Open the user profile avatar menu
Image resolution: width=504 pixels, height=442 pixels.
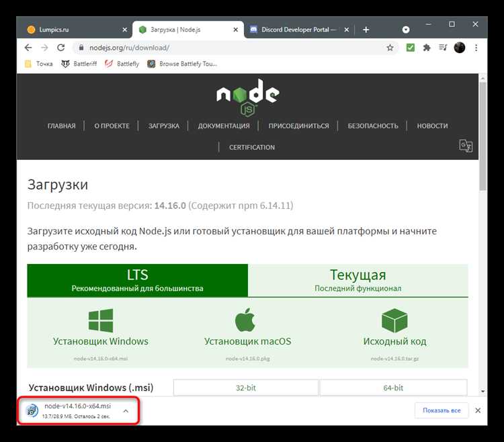pos(460,48)
